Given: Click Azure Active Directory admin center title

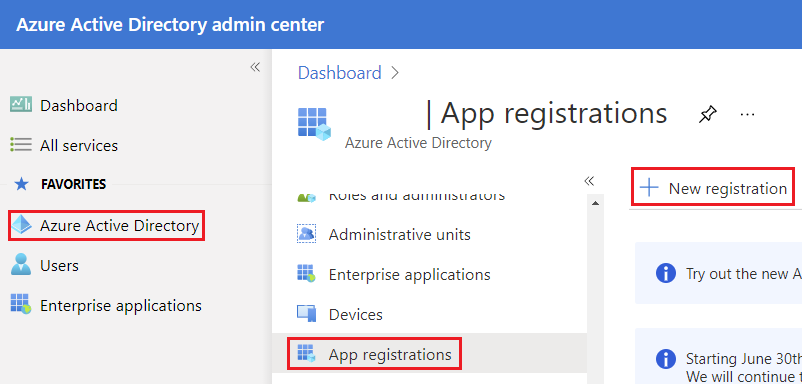Looking at the screenshot, I should 170,25.
